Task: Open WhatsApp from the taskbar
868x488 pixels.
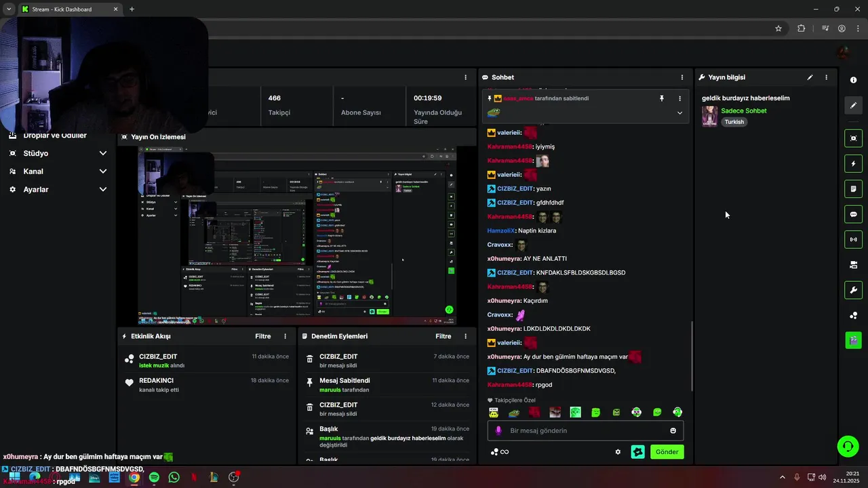Action: (x=174, y=477)
